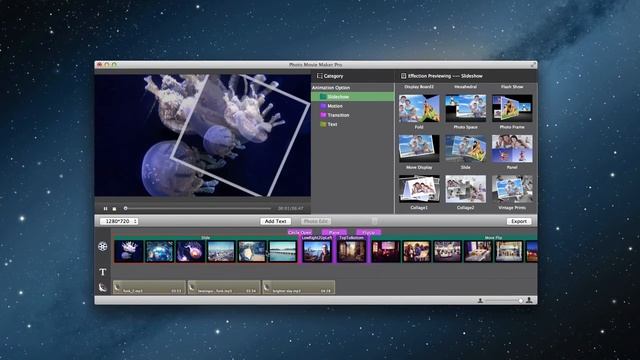The width and height of the screenshot is (640, 360).
Task: Click the jellyfish preview video area
Action: coord(203,136)
